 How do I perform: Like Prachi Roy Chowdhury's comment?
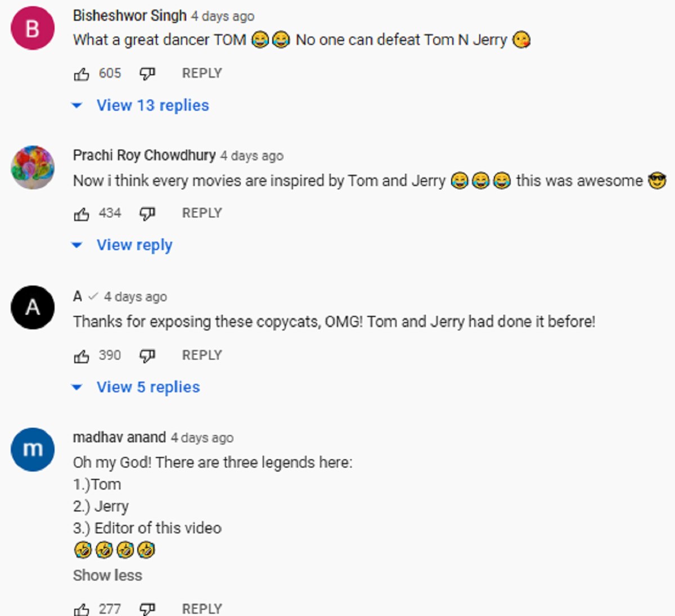[x=82, y=214]
